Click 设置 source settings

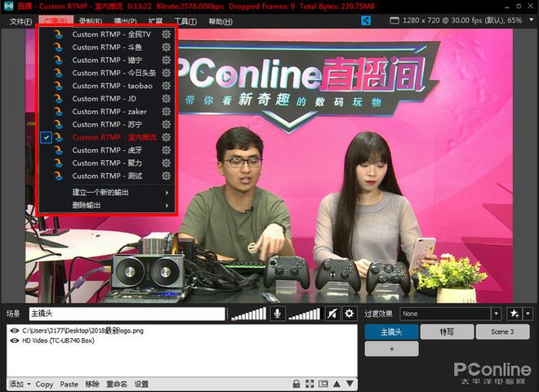(141, 384)
